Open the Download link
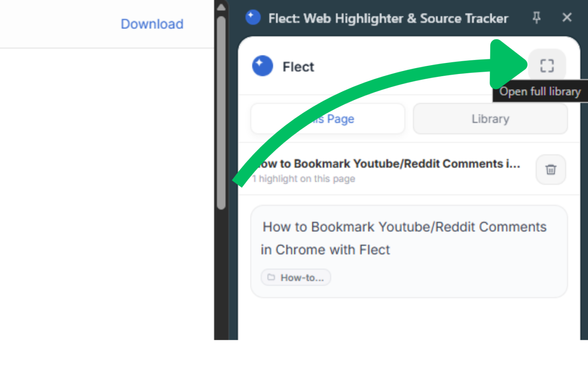588x368 pixels. coord(152,24)
